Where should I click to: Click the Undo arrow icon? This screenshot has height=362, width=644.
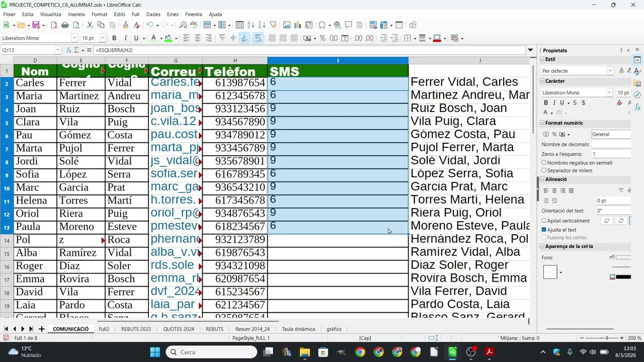[x=149, y=25]
